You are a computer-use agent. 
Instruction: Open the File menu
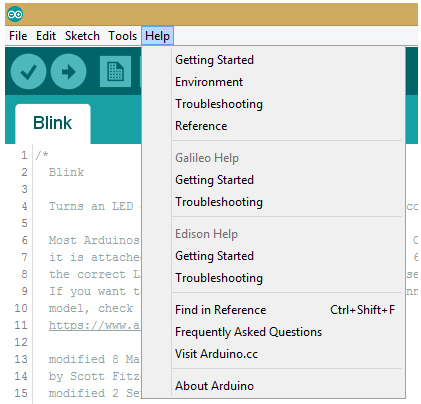[x=18, y=36]
